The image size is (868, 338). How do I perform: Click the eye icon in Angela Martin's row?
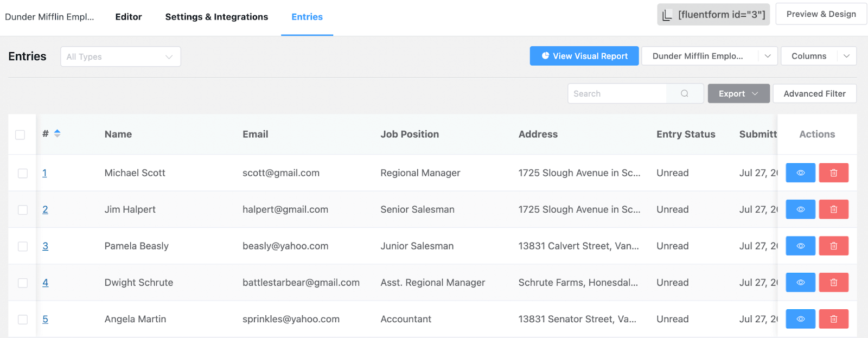point(800,319)
